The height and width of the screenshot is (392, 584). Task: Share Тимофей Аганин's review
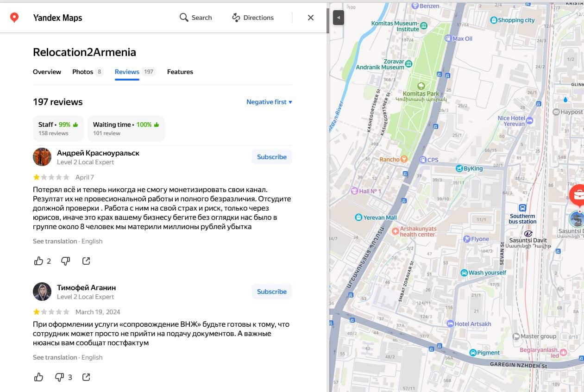point(86,377)
